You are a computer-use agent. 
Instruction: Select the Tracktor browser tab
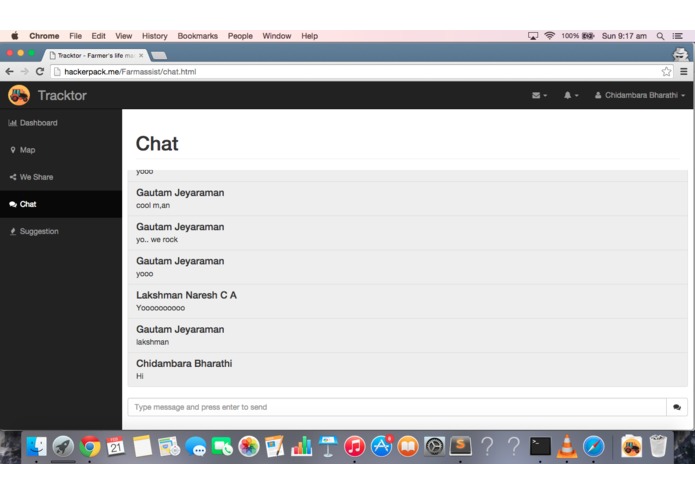click(x=95, y=55)
